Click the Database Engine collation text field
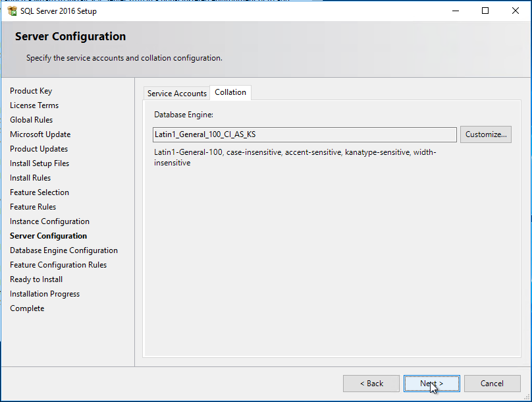The image size is (532, 402). [304, 134]
